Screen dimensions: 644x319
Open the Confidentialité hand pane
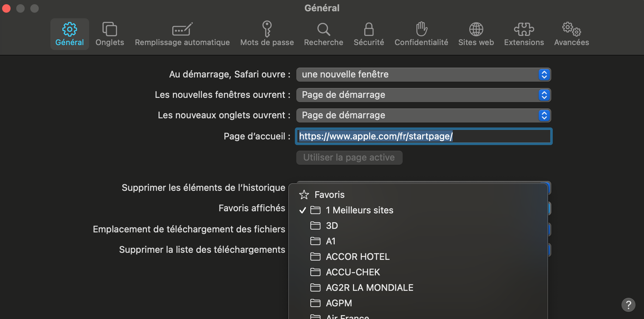pyautogui.click(x=421, y=34)
